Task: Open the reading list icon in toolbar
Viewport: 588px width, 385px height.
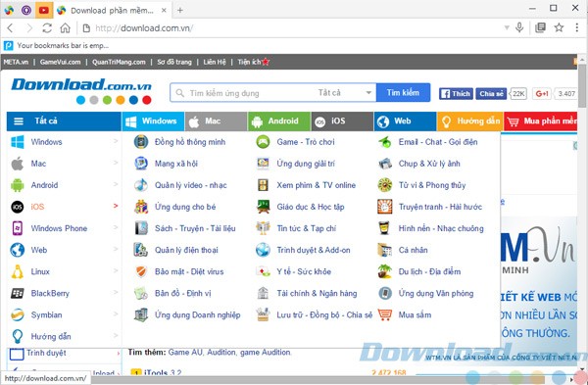Action: (x=540, y=27)
